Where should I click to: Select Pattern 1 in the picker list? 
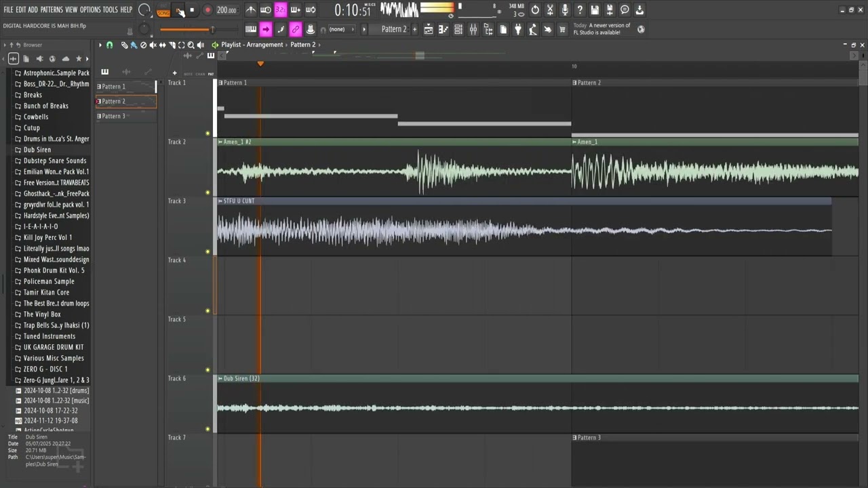126,87
